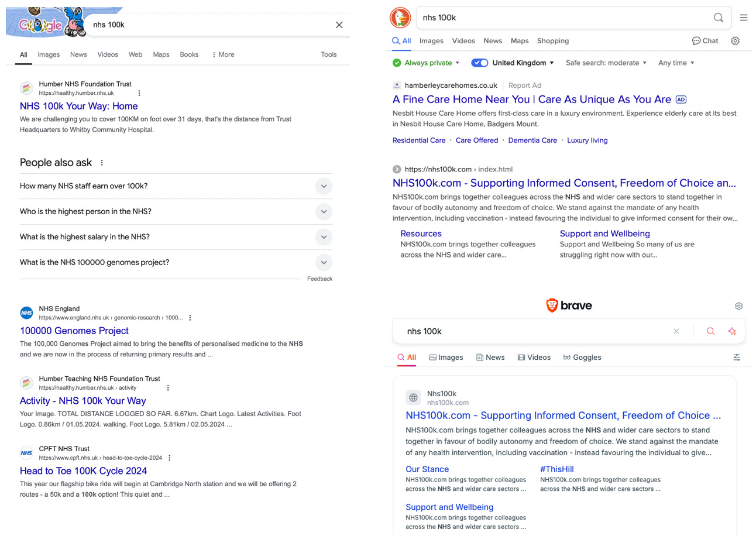The width and height of the screenshot is (756, 536).
Task: Open 'Head to Toe 100K Cycle 2024' result
Action: coord(84,471)
